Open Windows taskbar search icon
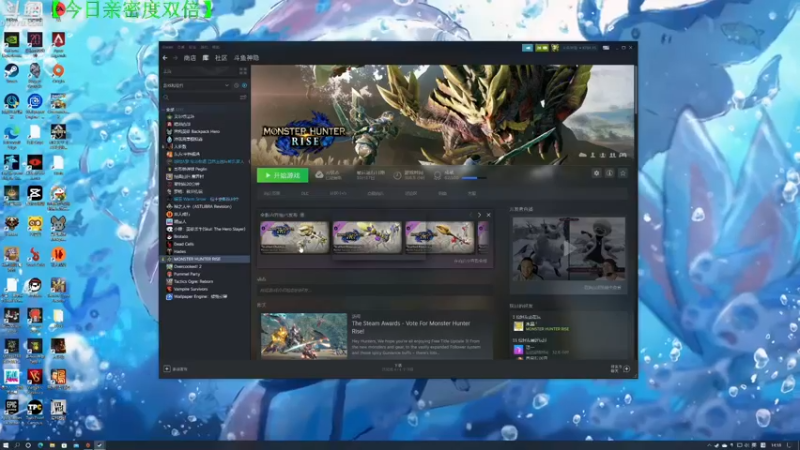The image size is (800, 450). click(x=17, y=445)
